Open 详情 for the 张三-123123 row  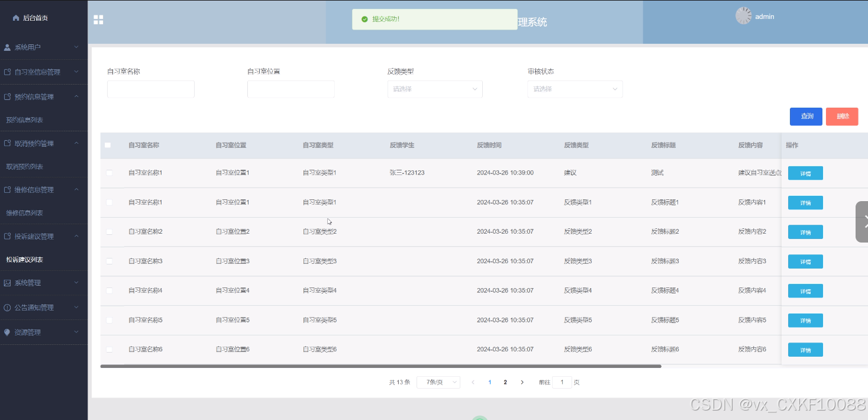pyautogui.click(x=805, y=173)
